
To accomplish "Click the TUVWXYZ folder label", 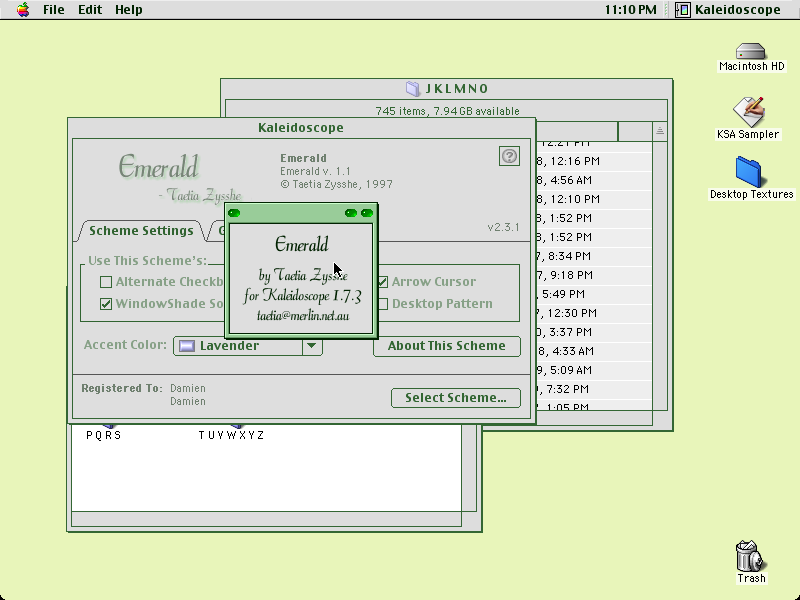I will tap(231, 435).
